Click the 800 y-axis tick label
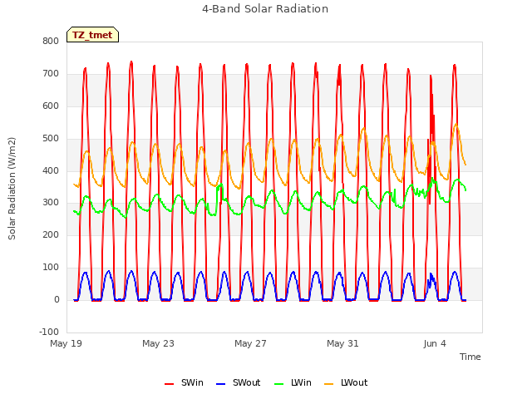The width and height of the screenshot is (532, 399). click(51, 41)
